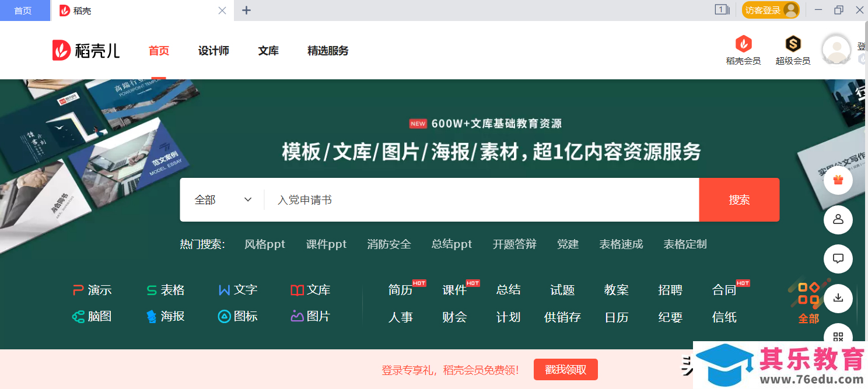The image size is (868, 389).
Task: Click the user avatar in header
Action: click(836, 49)
